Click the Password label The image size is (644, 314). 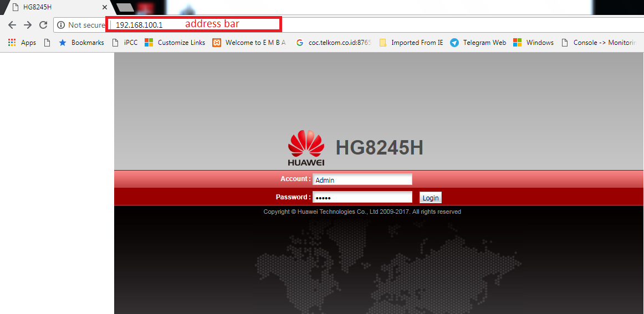click(293, 197)
